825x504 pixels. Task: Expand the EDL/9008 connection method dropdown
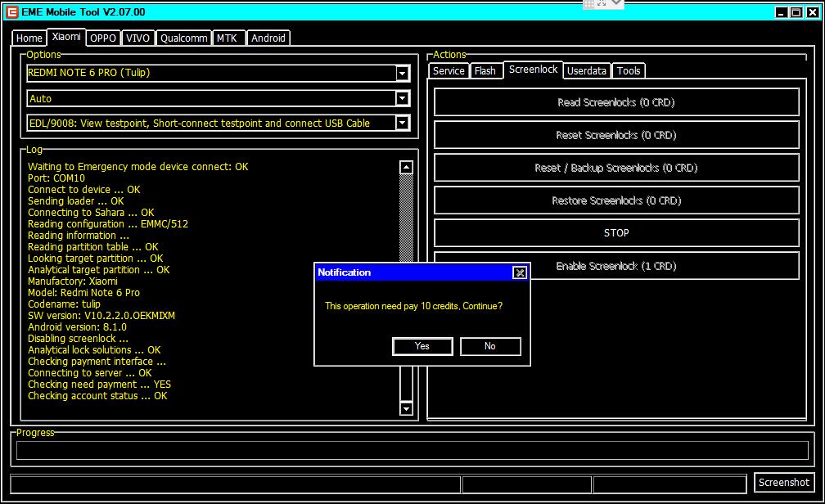(403, 123)
